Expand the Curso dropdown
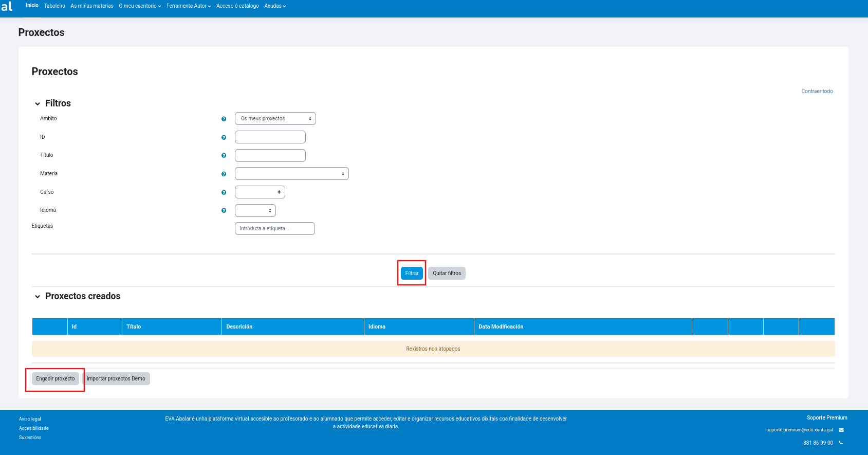Screen dimensions: 868x455 [x=260, y=192]
